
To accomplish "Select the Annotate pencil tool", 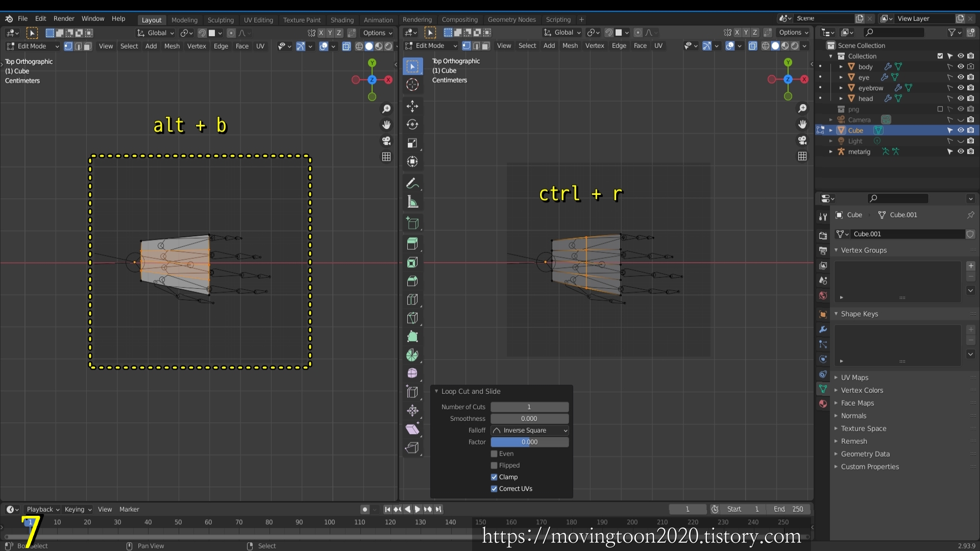I will pyautogui.click(x=412, y=183).
